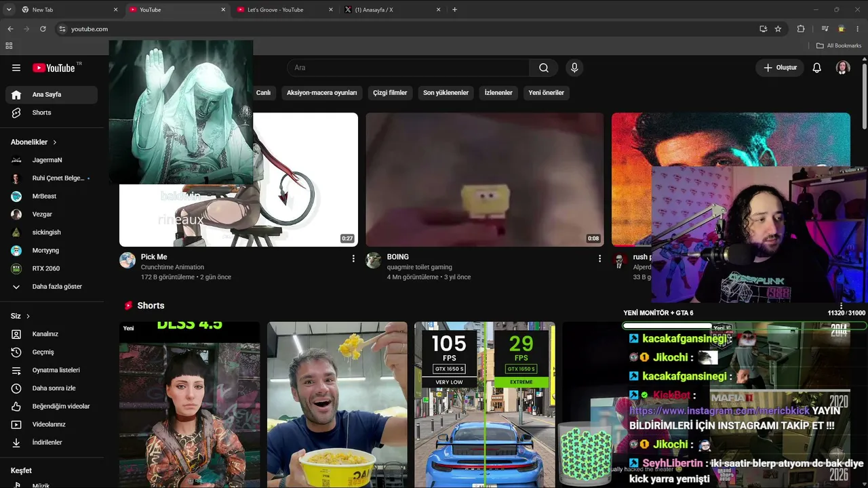The image size is (868, 488).
Task: Select the Yeni öneriler filter chip
Action: pyautogui.click(x=546, y=92)
